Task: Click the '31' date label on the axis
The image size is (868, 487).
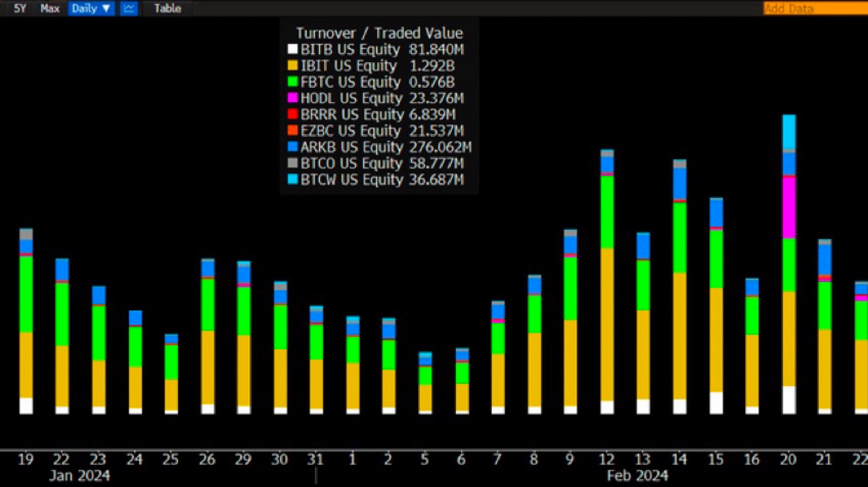Action: click(316, 459)
